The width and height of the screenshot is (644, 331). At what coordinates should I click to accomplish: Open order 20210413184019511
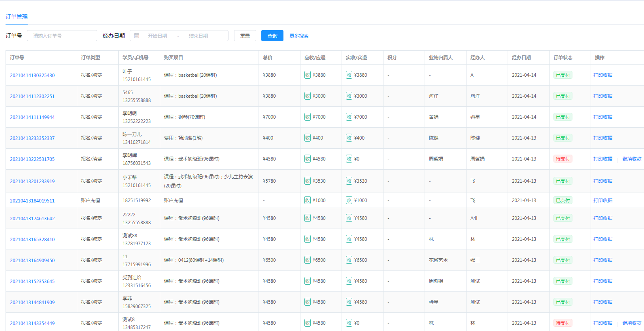point(32,200)
